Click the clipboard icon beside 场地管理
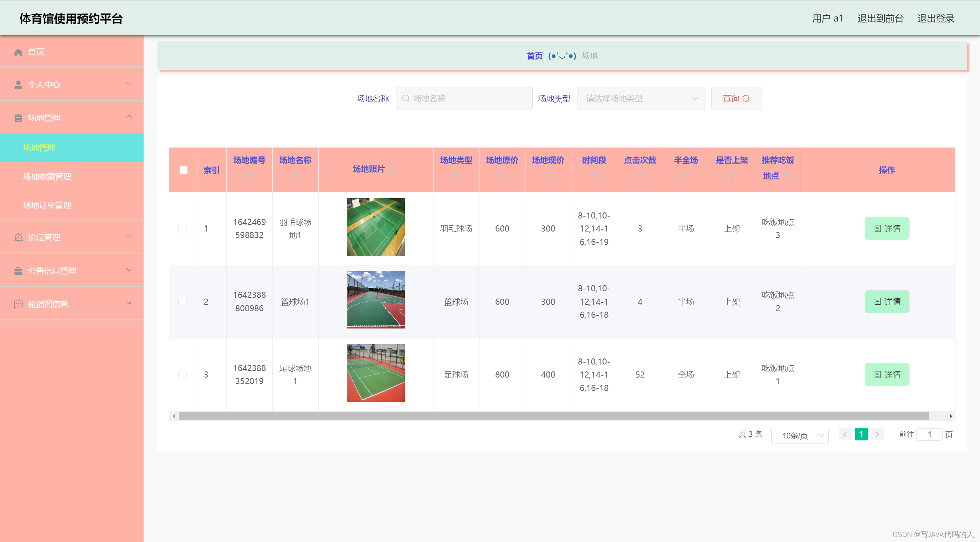Screen dimensions: 980x542 tap(18, 118)
